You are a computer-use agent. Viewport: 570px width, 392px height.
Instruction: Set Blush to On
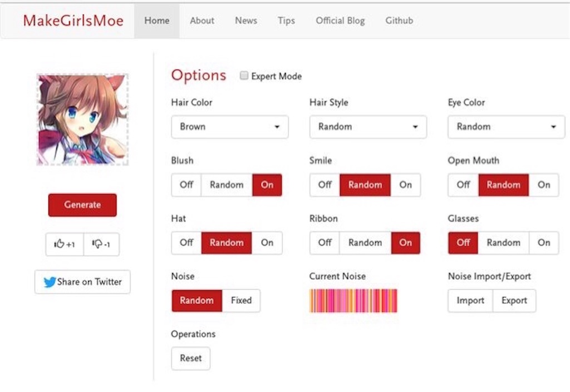point(267,185)
